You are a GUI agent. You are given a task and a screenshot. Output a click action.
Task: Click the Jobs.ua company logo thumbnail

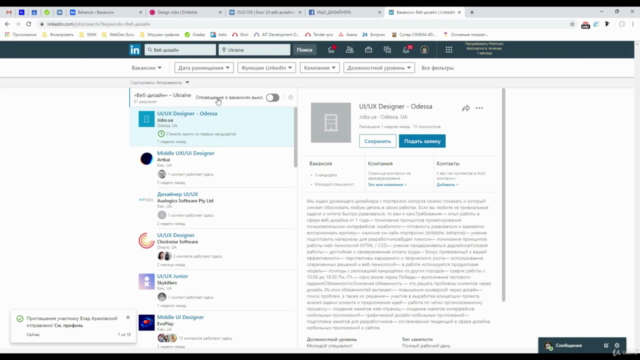147,119
